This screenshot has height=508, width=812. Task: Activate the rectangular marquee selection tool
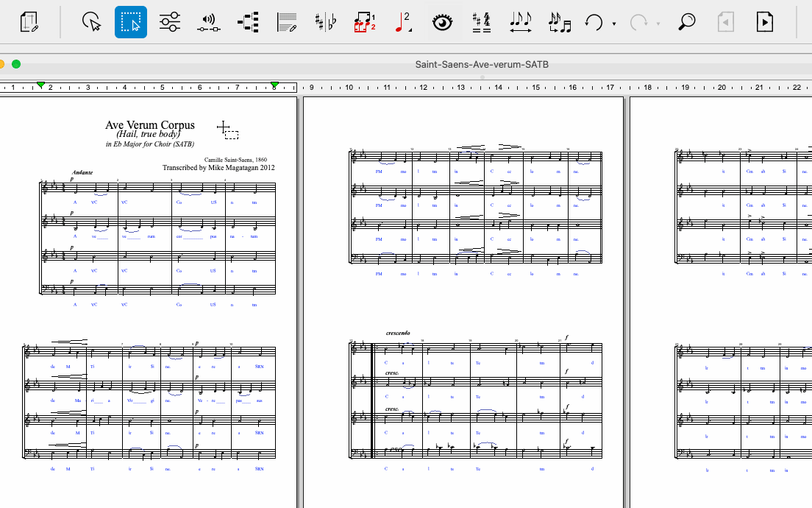pyautogui.click(x=130, y=22)
